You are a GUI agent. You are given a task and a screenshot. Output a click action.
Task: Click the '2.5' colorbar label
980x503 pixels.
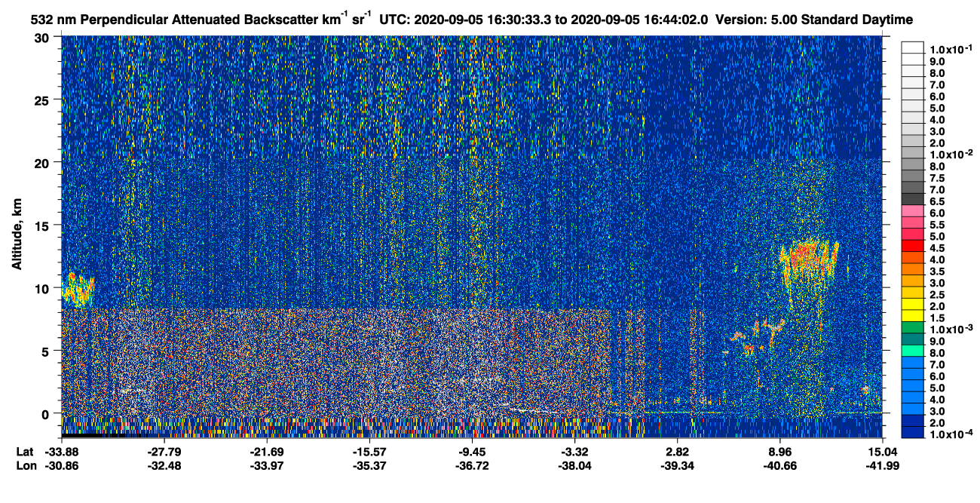[x=936, y=294]
